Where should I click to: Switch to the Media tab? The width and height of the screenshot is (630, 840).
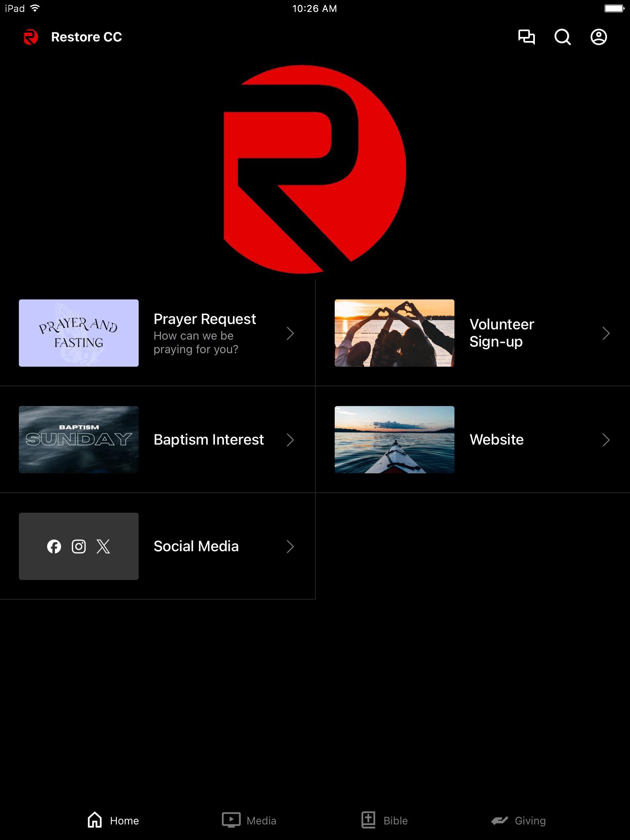coord(249,820)
